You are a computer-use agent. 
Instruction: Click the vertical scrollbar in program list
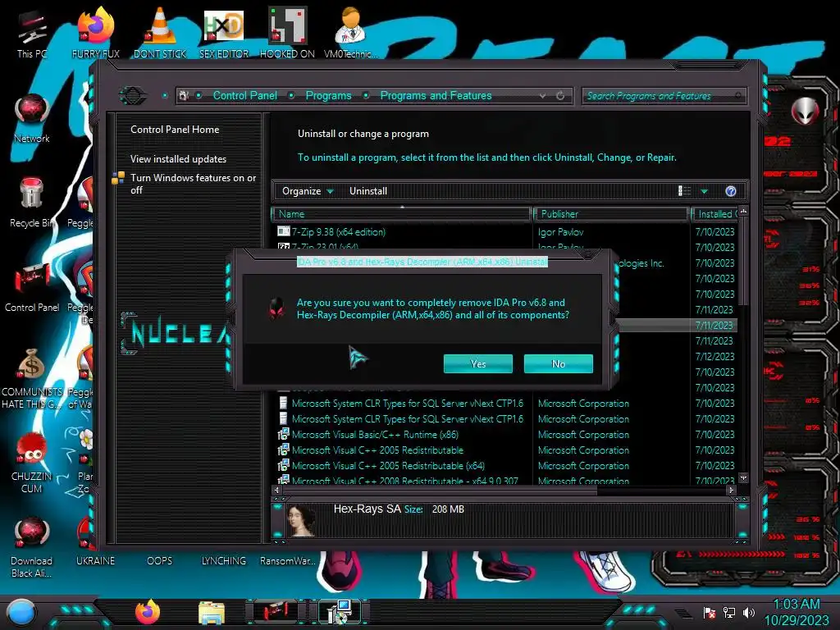[x=743, y=260]
